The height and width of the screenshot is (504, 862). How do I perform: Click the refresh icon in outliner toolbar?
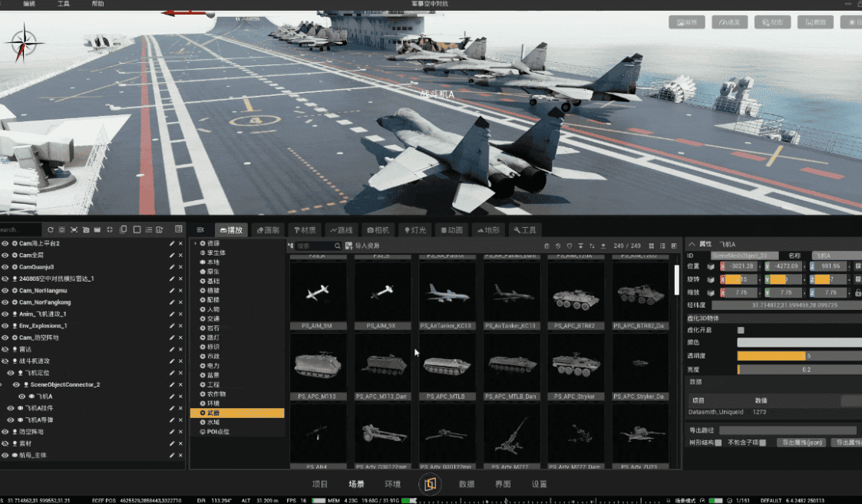(x=51, y=229)
